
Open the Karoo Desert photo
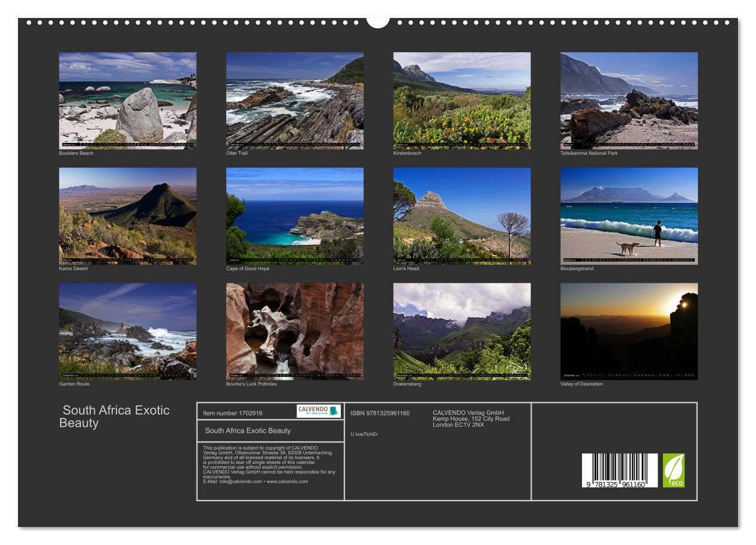pos(127,216)
